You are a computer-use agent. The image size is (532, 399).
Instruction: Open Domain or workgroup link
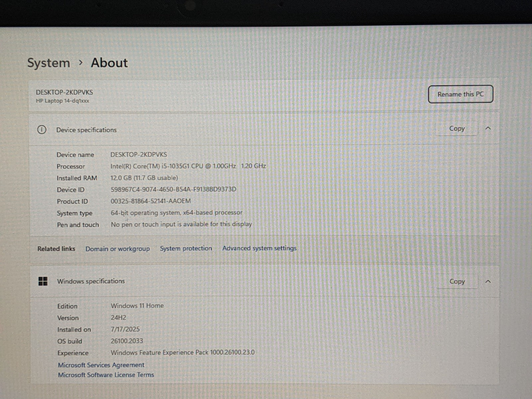tap(117, 249)
